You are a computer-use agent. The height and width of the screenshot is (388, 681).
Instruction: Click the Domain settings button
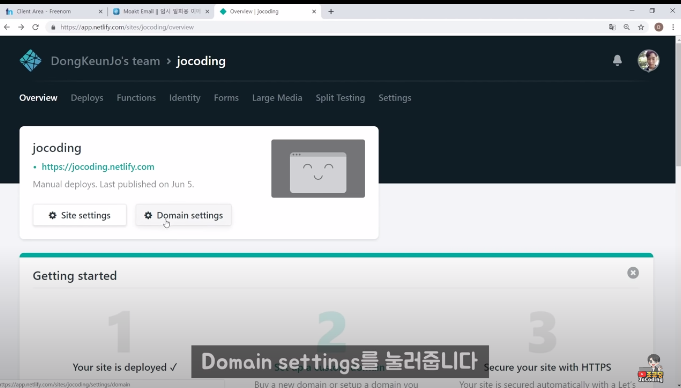click(x=183, y=215)
